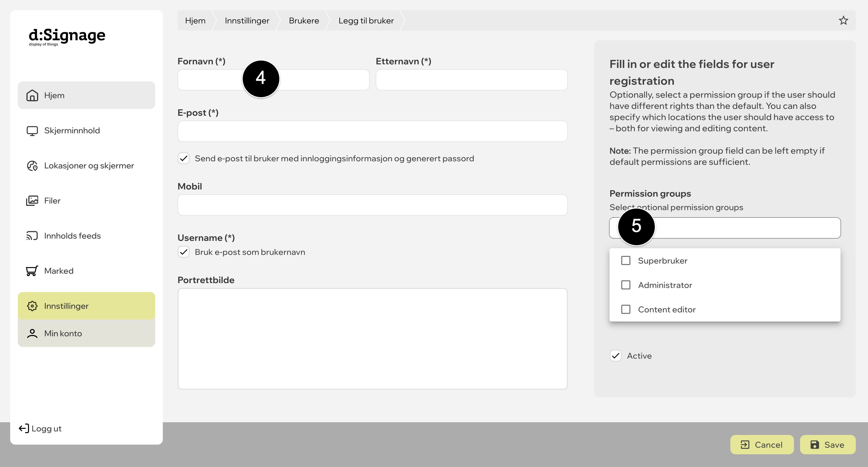Viewport: 868px width, 467px height.
Task: Select Innstillinger in sidebar menu
Action: point(86,306)
